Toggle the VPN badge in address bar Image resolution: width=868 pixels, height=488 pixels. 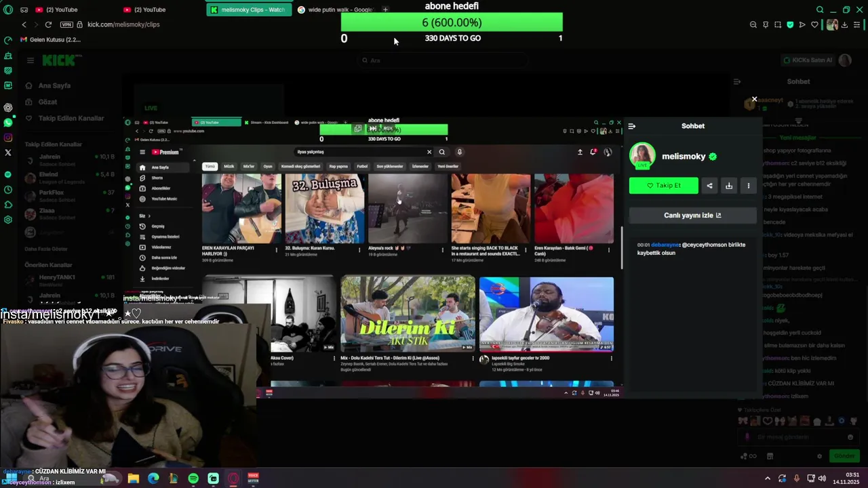pyautogui.click(x=67, y=24)
